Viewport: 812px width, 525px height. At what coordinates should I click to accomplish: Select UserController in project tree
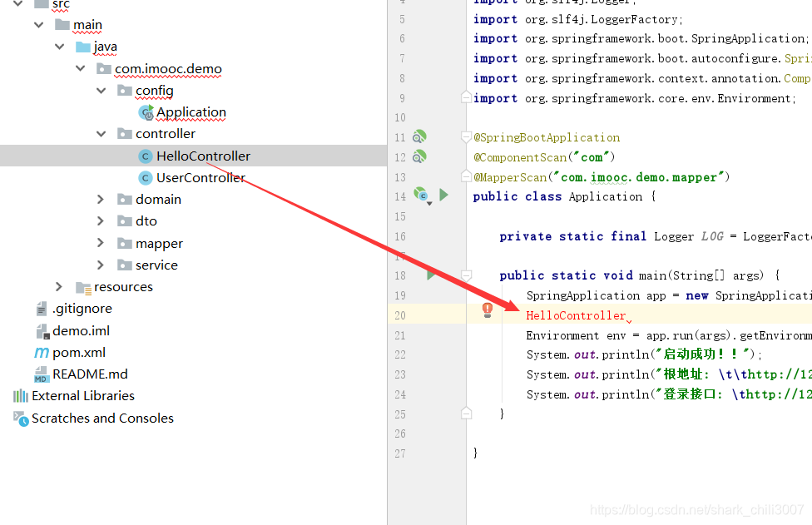[201, 177]
